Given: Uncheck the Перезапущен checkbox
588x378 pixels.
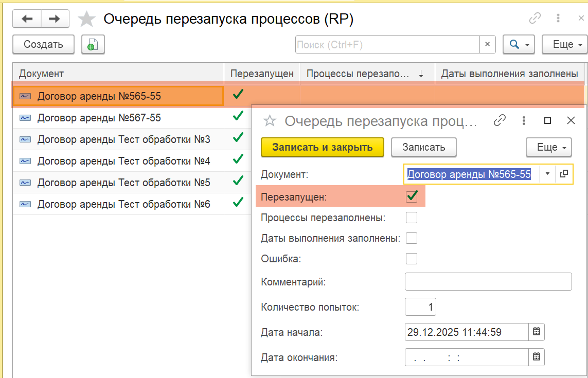Looking at the screenshot, I should click(412, 196).
